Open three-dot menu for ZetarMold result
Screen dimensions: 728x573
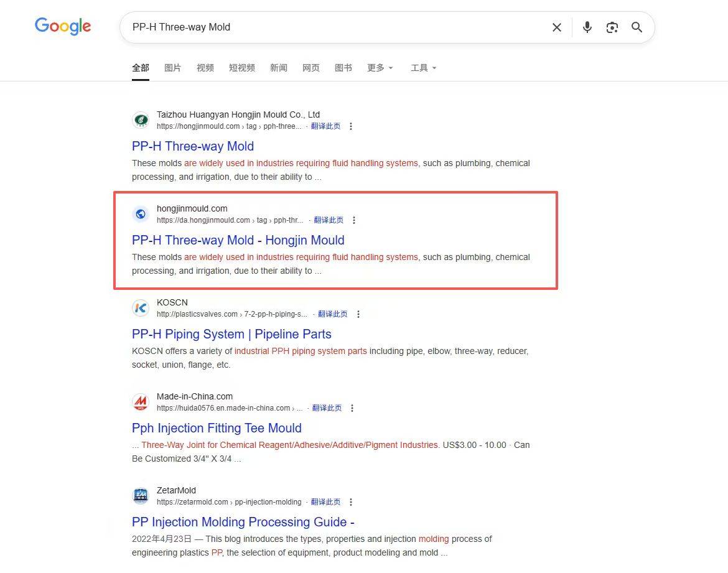(x=351, y=502)
